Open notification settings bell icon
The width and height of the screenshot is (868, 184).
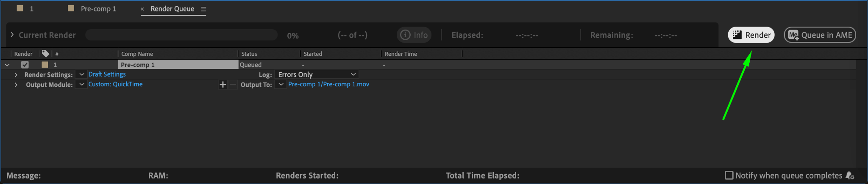point(850,176)
